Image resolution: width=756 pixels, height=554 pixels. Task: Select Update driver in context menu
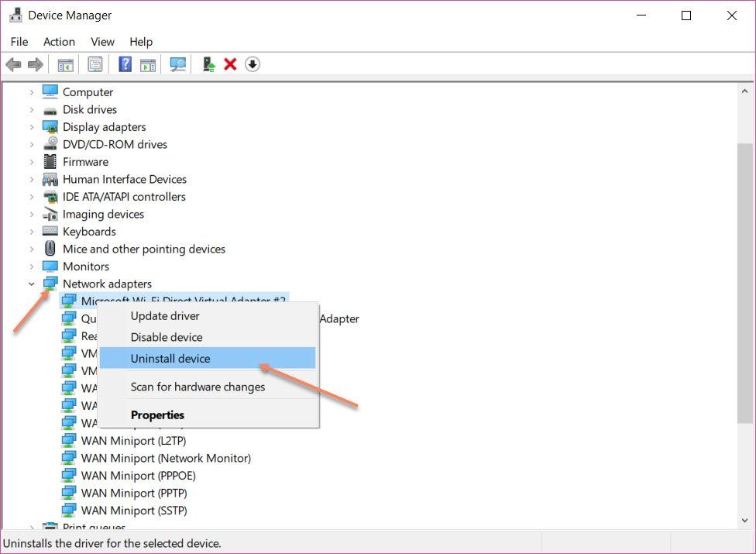[165, 316]
